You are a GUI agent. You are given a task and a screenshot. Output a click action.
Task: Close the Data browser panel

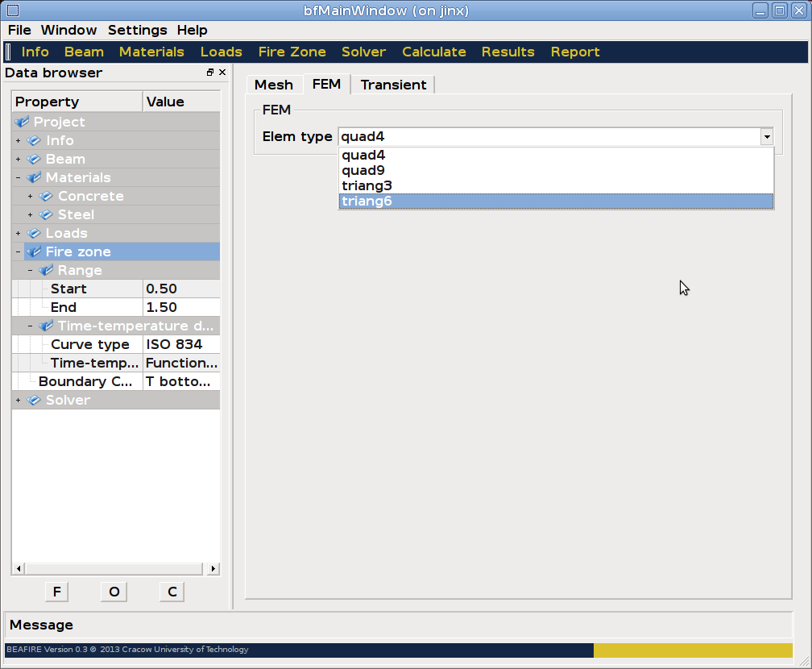(222, 73)
